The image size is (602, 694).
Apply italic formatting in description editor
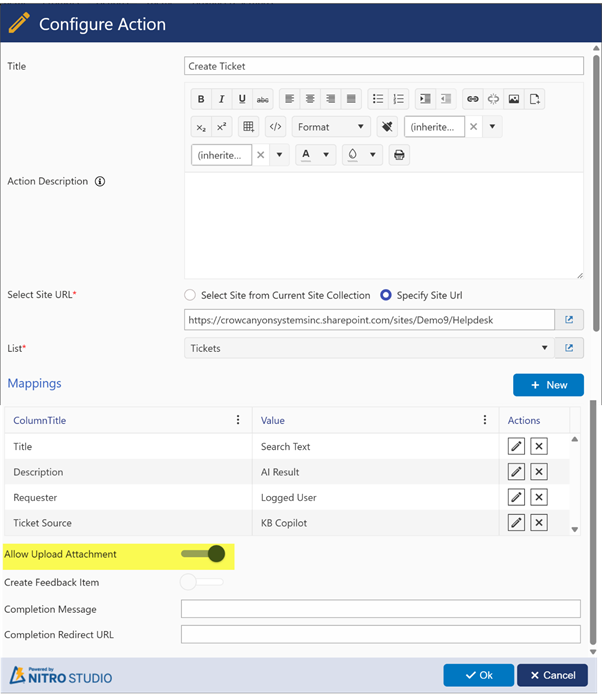coord(221,99)
